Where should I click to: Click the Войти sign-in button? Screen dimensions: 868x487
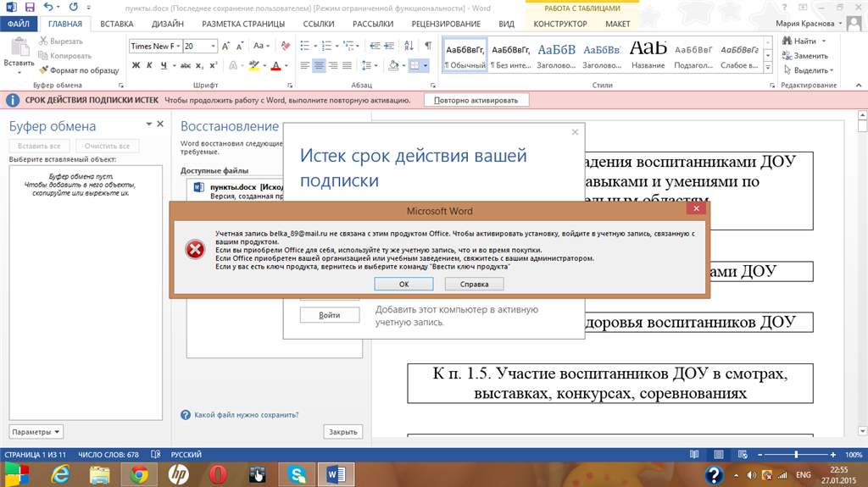pyautogui.click(x=330, y=315)
